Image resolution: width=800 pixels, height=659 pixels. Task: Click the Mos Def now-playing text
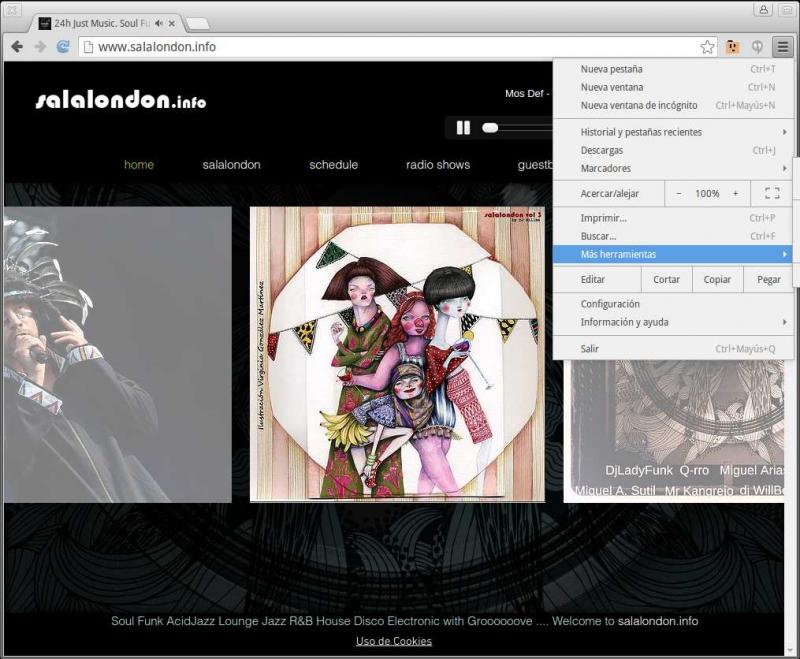[x=527, y=94]
